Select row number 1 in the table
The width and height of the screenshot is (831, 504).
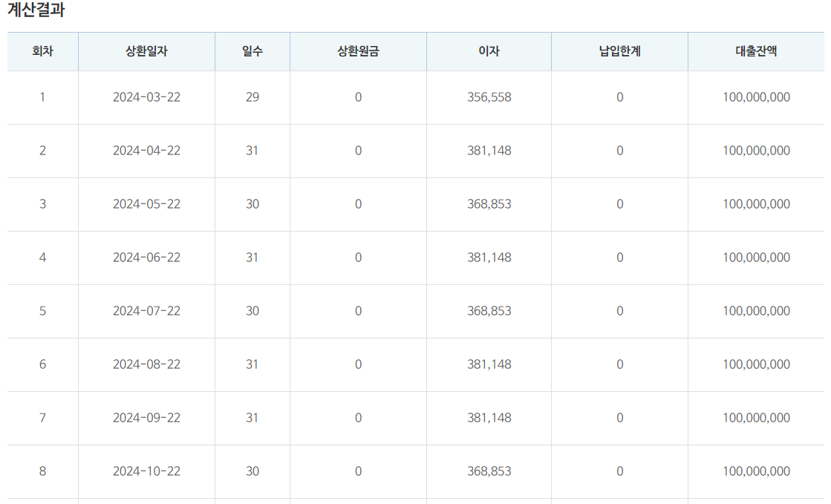(42, 96)
